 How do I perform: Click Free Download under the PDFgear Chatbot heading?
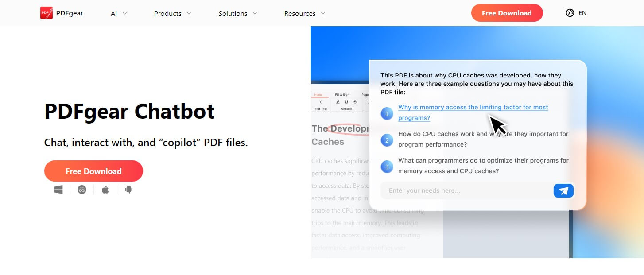tap(93, 171)
